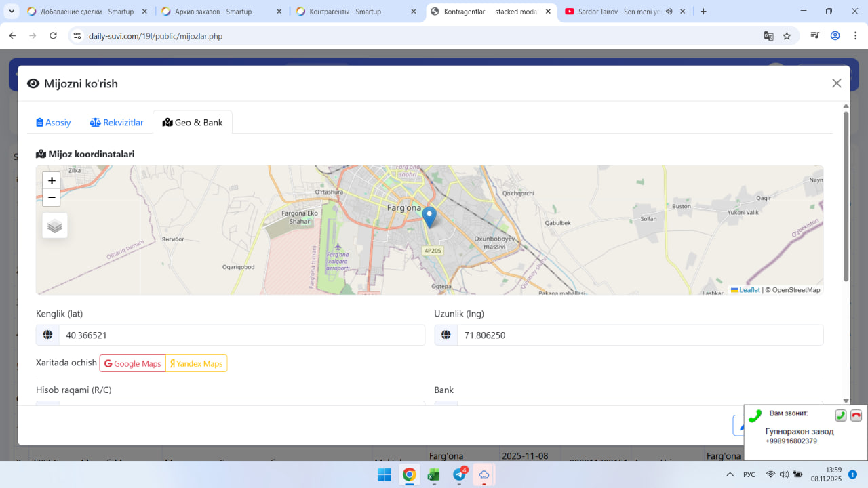Zoom in on the map

(x=52, y=181)
